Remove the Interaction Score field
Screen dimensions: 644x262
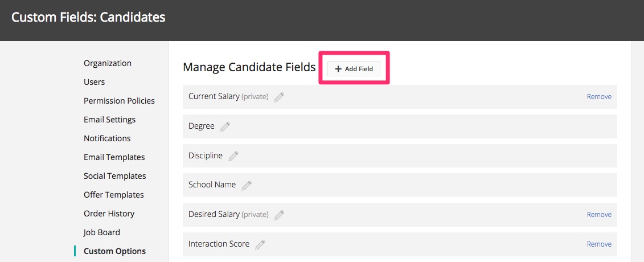pos(599,244)
